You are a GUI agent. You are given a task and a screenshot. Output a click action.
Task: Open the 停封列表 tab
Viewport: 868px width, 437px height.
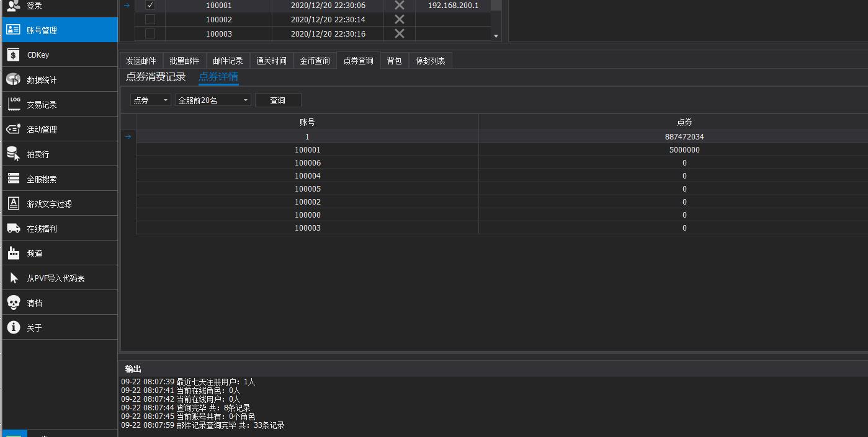430,61
